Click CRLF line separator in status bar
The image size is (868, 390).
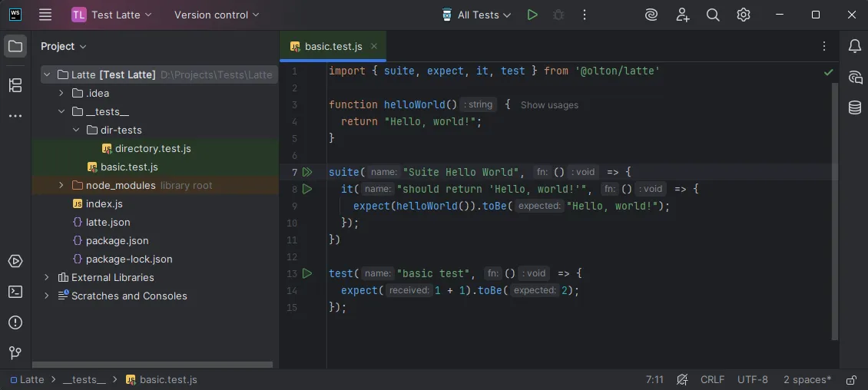click(712, 379)
